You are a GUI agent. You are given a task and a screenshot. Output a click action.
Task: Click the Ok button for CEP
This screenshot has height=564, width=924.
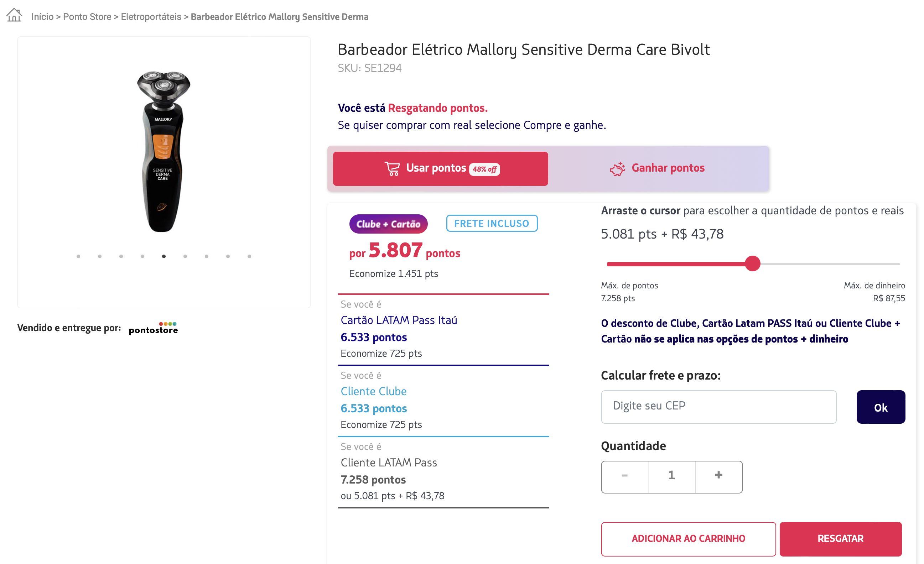click(x=881, y=407)
